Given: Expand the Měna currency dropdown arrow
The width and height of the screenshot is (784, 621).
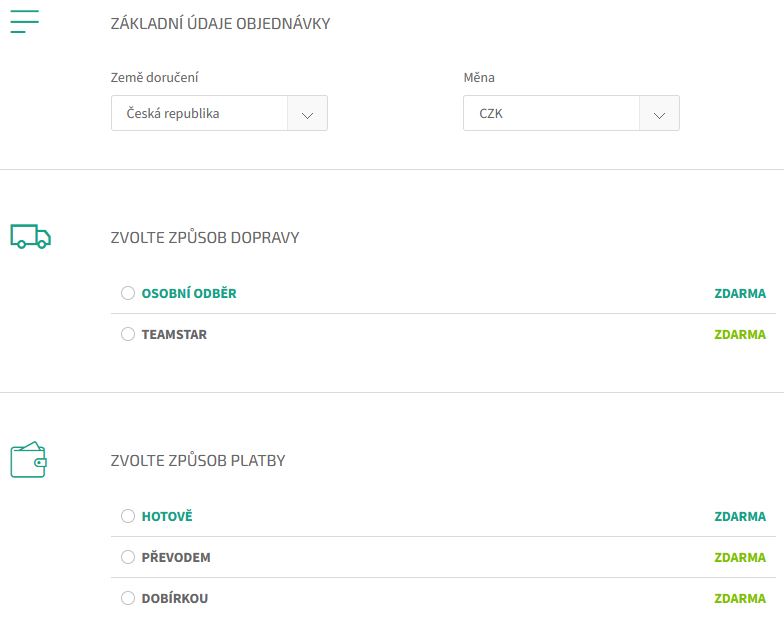Looking at the screenshot, I should pos(660,114).
